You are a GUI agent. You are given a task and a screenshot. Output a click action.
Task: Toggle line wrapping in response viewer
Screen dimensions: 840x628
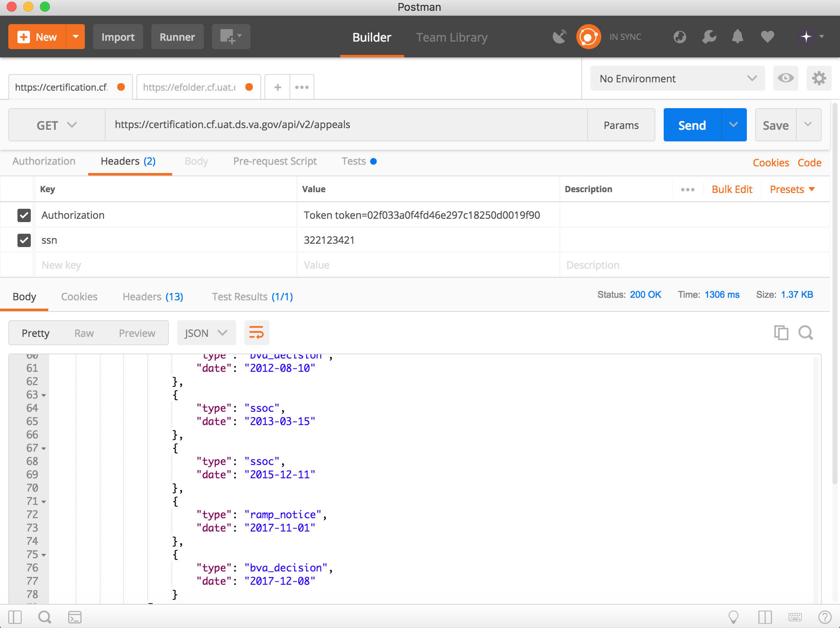click(x=257, y=333)
